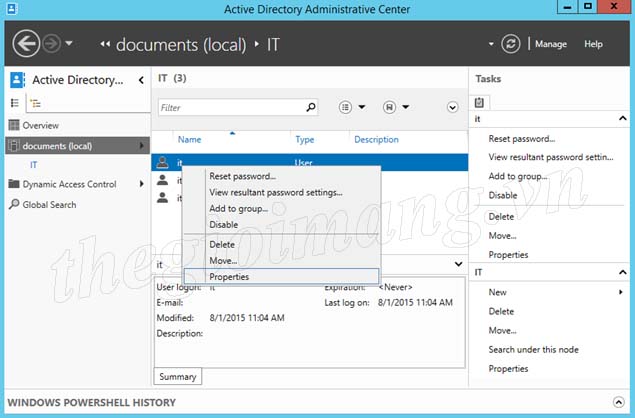Sort by the Description column header
This screenshot has width=635, height=418.
pos(376,139)
